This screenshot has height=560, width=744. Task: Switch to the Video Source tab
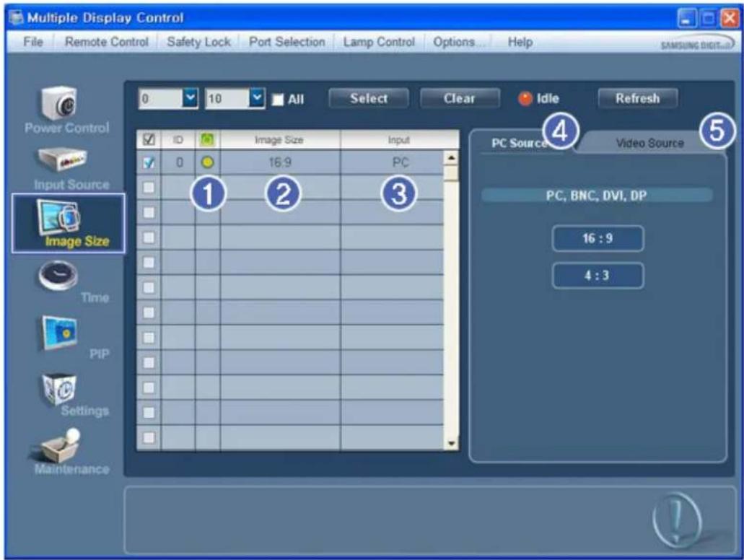pyautogui.click(x=649, y=143)
